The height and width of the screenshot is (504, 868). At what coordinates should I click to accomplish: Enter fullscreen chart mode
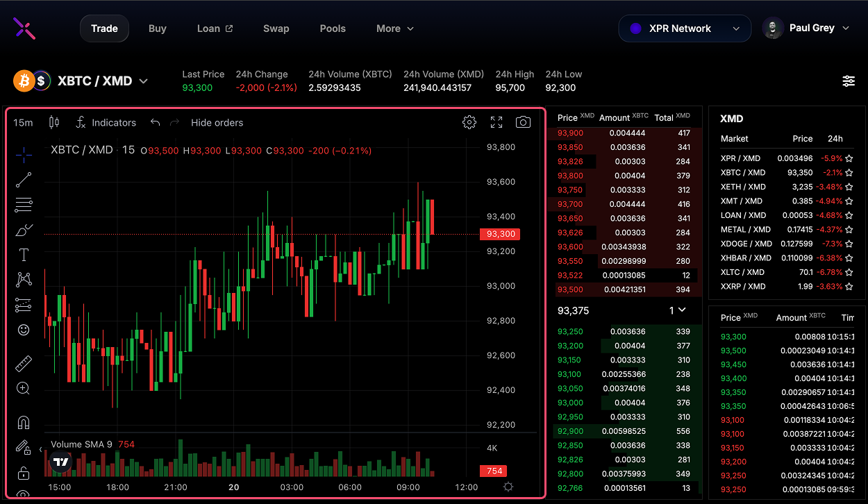(x=496, y=122)
